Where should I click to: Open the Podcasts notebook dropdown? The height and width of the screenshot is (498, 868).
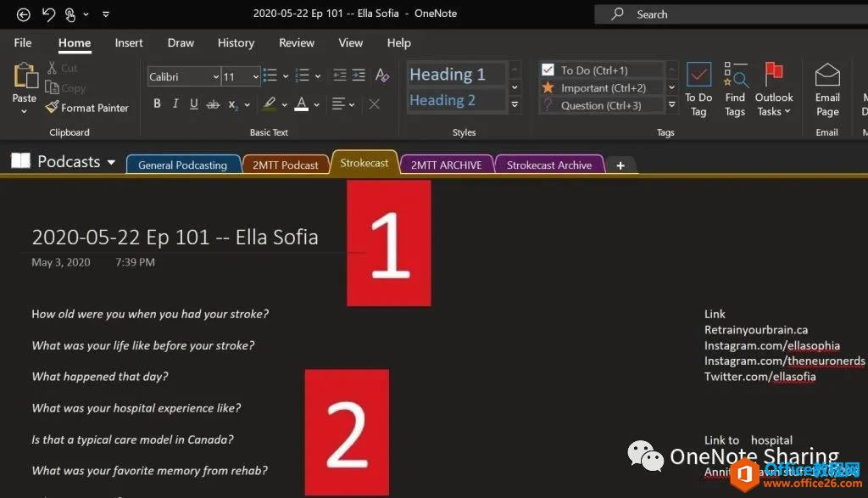point(111,161)
